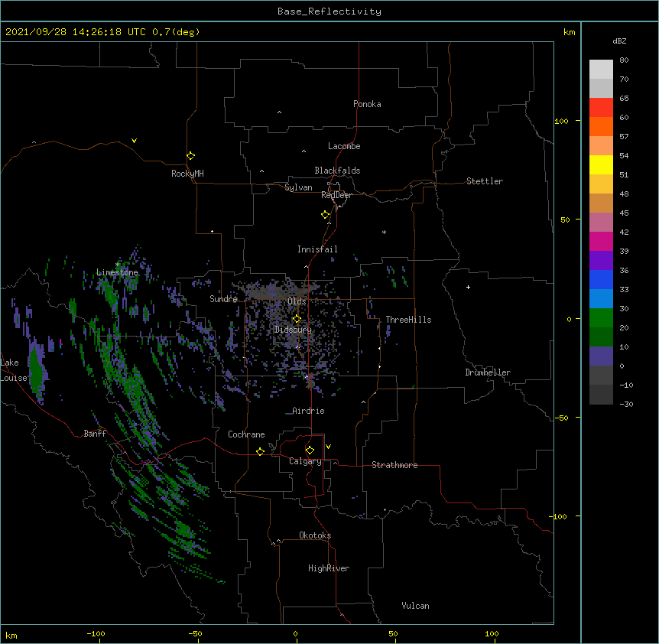This screenshot has width=659, height=644.
Task: Click the km unit label beside x-axis ticks
Action: (11, 635)
